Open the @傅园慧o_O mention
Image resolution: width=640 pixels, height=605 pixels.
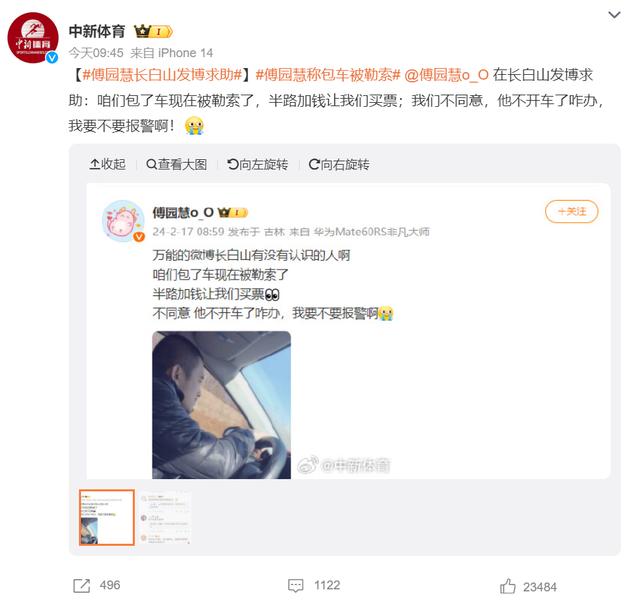pyautogui.click(x=446, y=75)
